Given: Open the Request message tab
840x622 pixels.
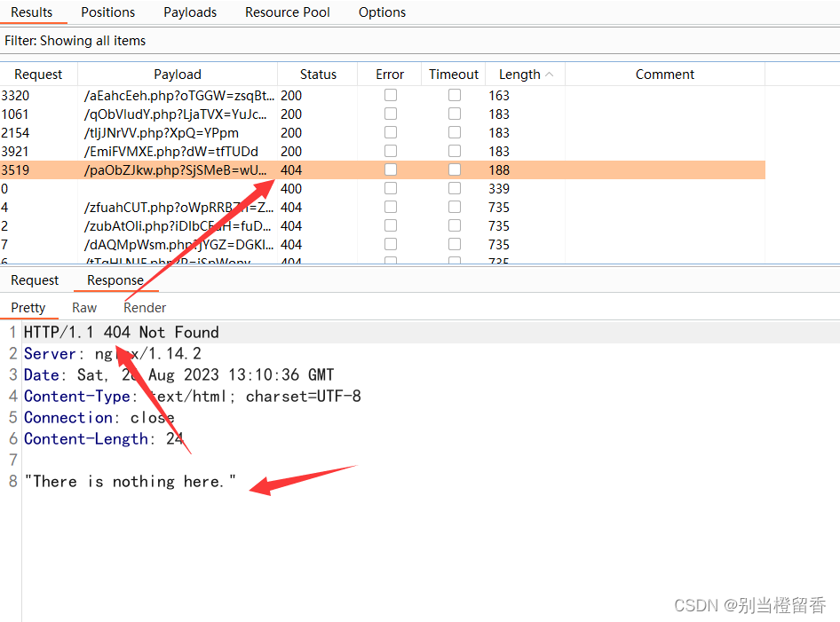Looking at the screenshot, I should pyautogui.click(x=35, y=280).
